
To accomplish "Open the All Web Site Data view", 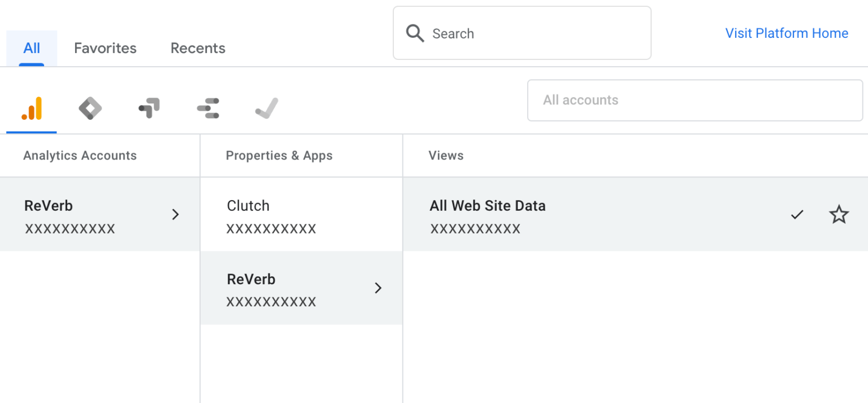I will (487, 214).
